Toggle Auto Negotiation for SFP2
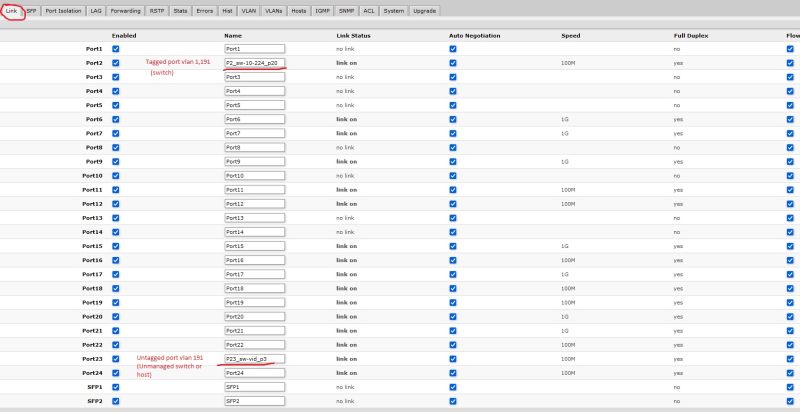Image resolution: width=800 pixels, height=412 pixels. [x=453, y=401]
